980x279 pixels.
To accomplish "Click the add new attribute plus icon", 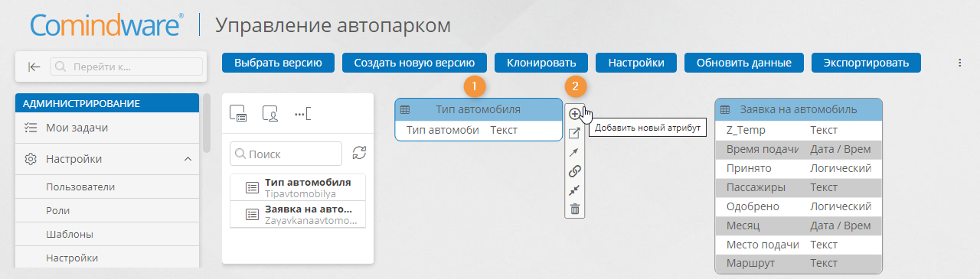I will click(x=574, y=114).
